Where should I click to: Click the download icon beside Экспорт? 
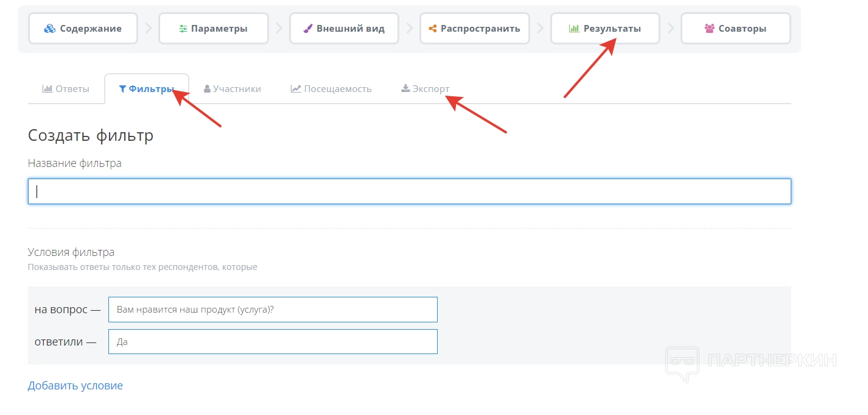click(x=405, y=89)
